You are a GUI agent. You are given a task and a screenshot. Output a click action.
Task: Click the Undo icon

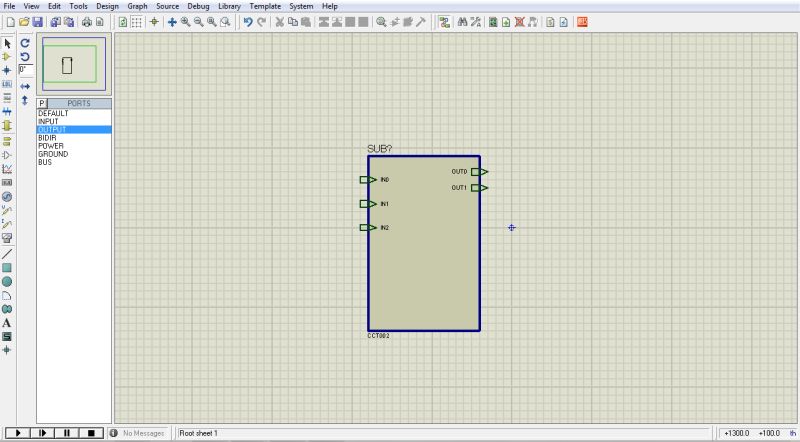(248, 22)
